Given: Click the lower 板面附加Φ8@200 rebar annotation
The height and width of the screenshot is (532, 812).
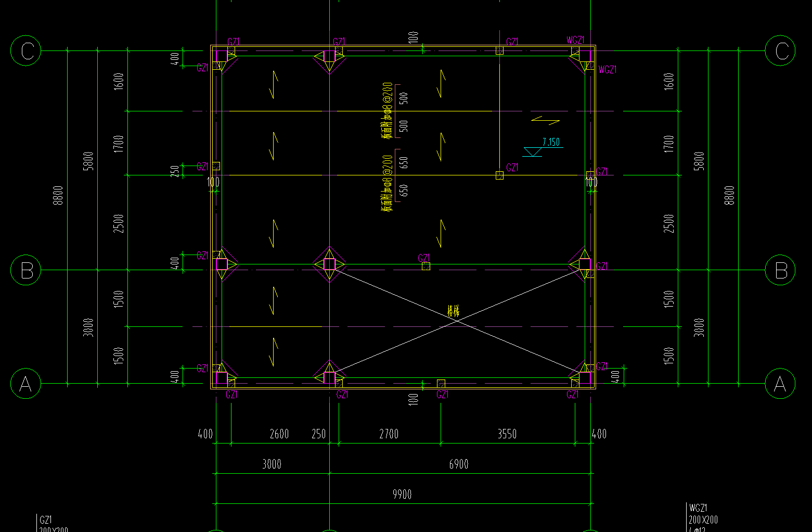Looking at the screenshot, I should pyautogui.click(x=388, y=183).
